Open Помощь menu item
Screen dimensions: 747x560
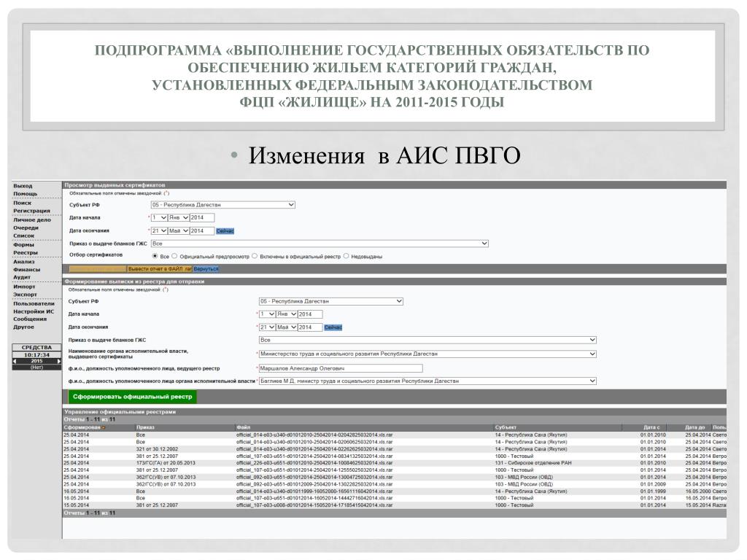point(26,194)
